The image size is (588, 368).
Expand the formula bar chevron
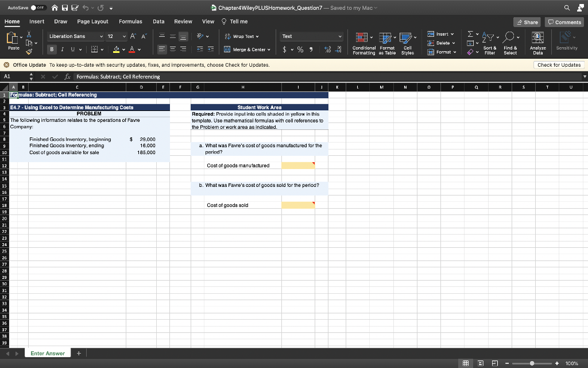click(584, 76)
